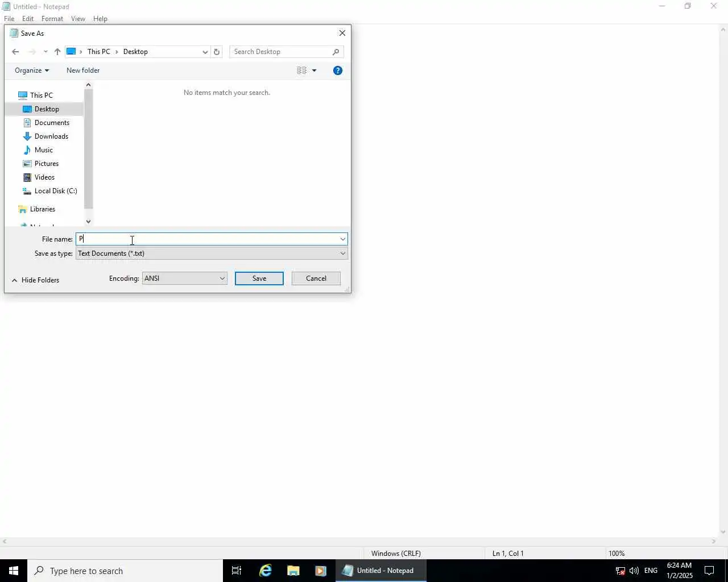
Task: Click the Back arrow in Save As dialog
Action: [x=15, y=52]
